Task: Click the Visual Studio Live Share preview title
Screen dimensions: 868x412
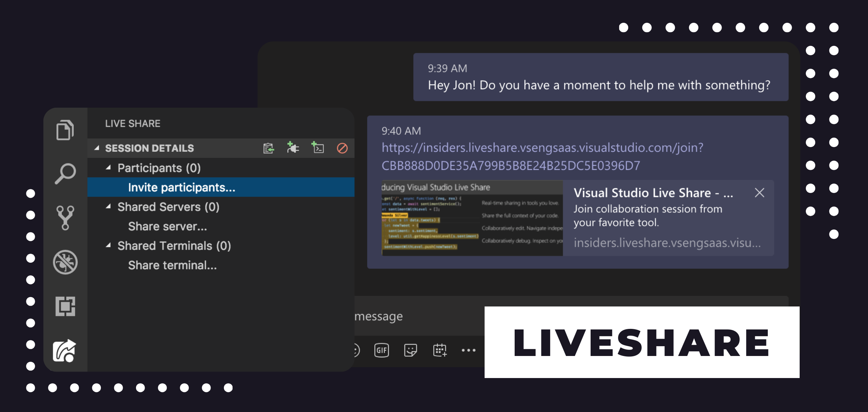Action: 653,193
